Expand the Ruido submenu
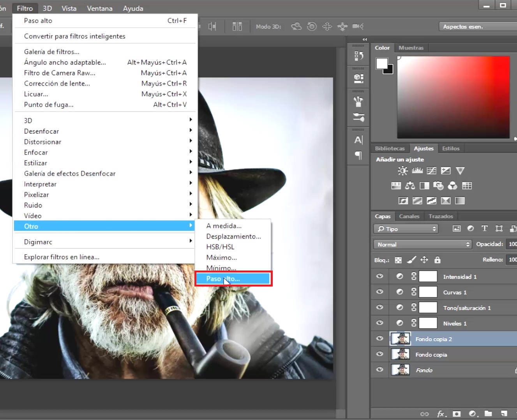 [x=105, y=205]
